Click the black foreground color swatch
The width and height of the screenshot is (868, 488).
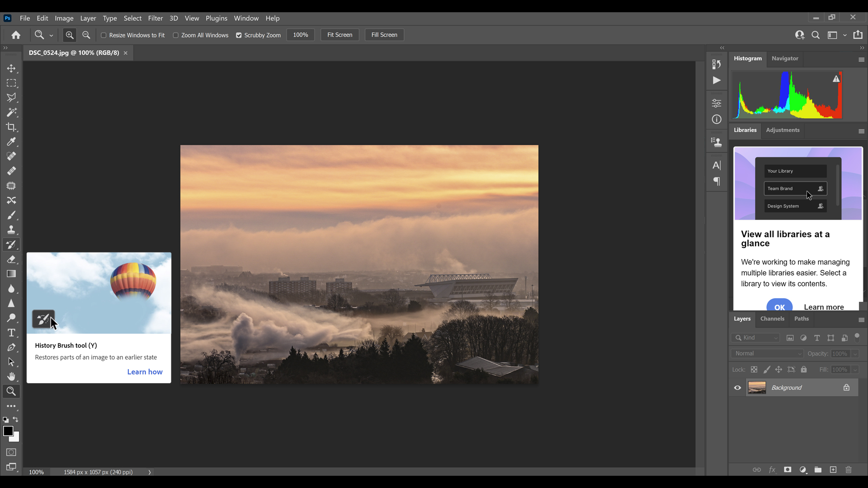pyautogui.click(x=8, y=431)
